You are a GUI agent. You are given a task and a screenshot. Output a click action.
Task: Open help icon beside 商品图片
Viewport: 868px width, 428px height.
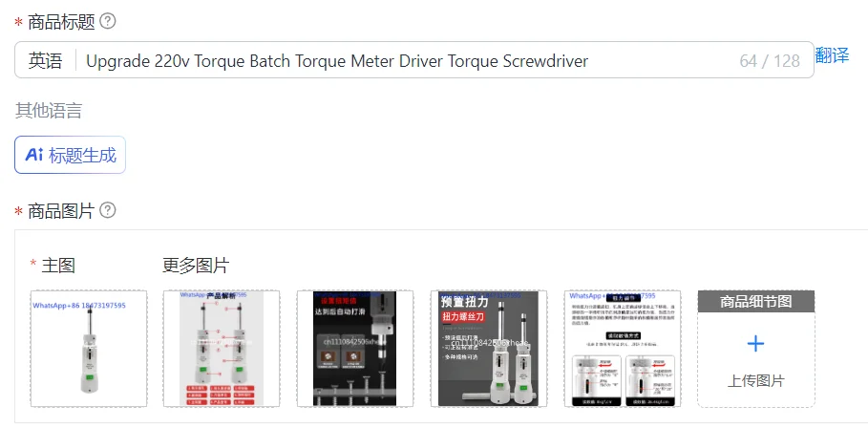click(x=108, y=210)
